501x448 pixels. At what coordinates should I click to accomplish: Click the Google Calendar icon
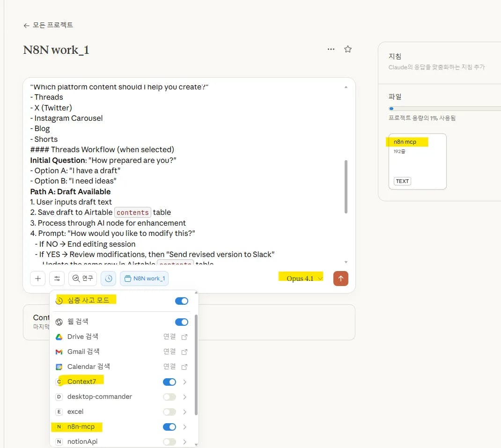(59, 367)
